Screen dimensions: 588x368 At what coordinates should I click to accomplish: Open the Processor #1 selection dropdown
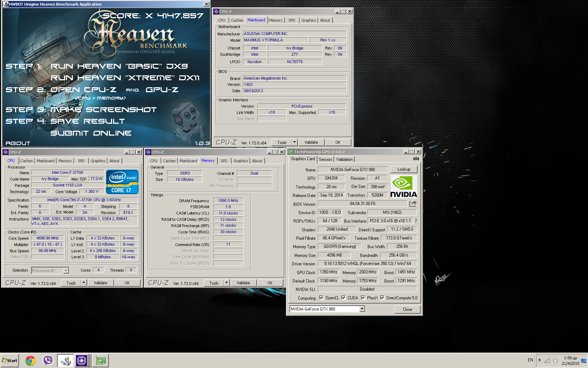pyautogui.click(x=66, y=271)
